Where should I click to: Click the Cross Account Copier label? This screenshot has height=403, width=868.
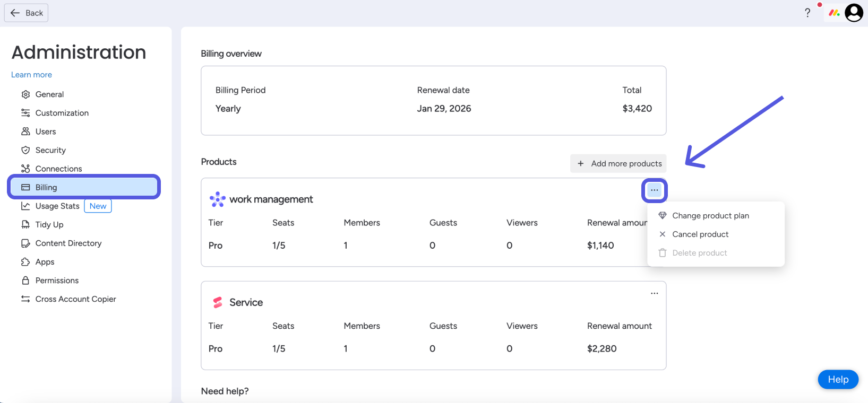tap(76, 299)
